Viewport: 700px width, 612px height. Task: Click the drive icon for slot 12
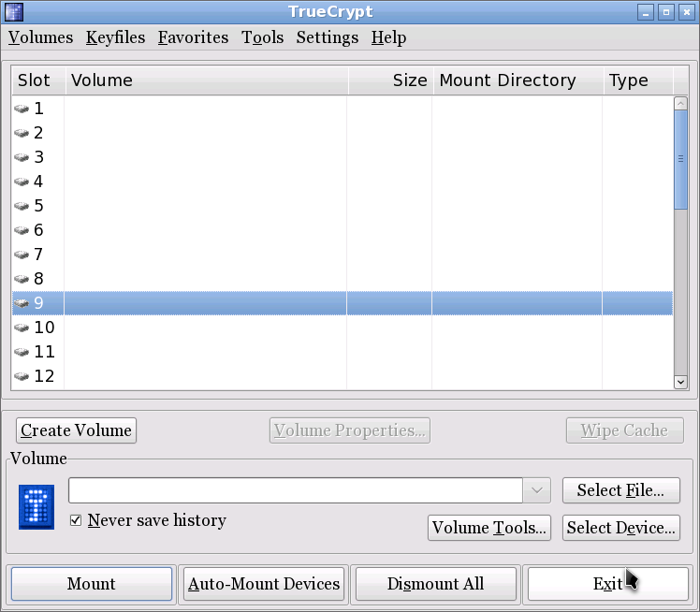point(22,376)
